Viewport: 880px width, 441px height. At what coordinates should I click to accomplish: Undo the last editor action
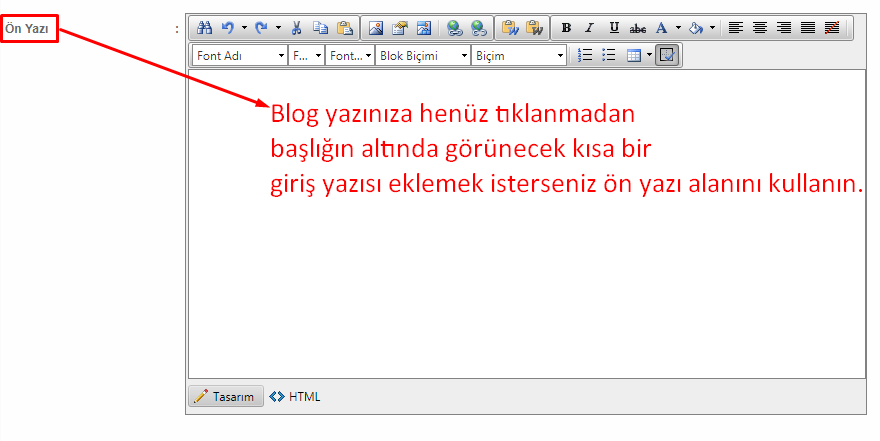pos(227,27)
